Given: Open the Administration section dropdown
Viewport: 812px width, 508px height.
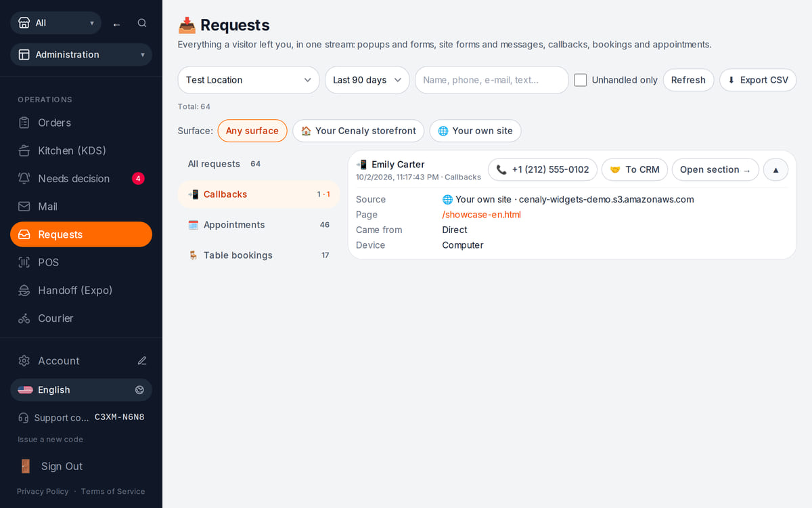Looking at the screenshot, I should 81,55.
